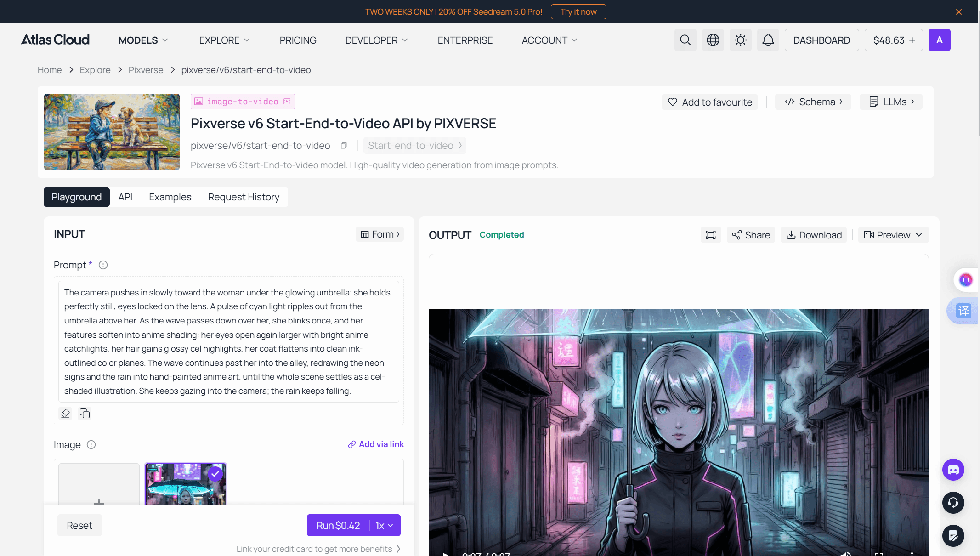Click the output fullscreen expand icon
The height and width of the screenshot is (556, 980).
click(x=711, y=235)
